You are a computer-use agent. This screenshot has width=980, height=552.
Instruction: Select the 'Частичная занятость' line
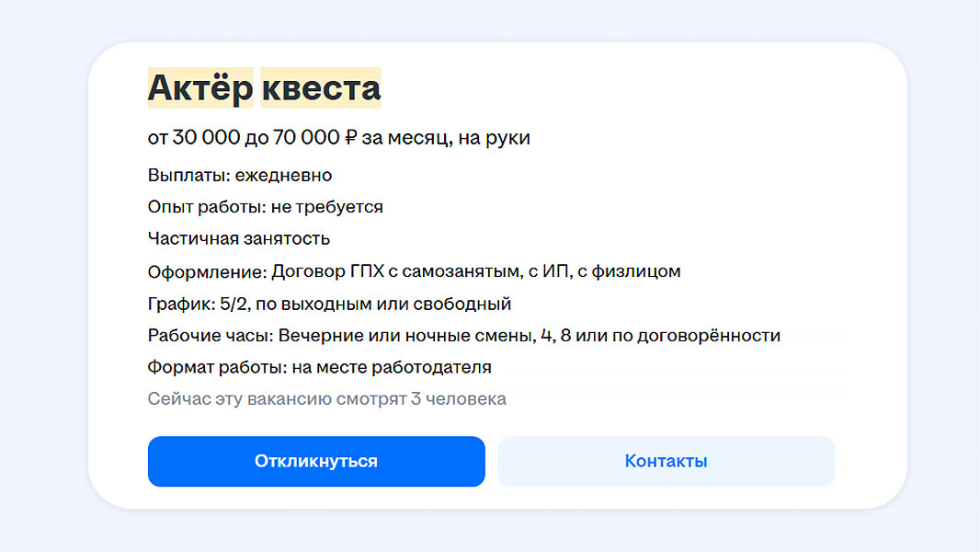238,239
